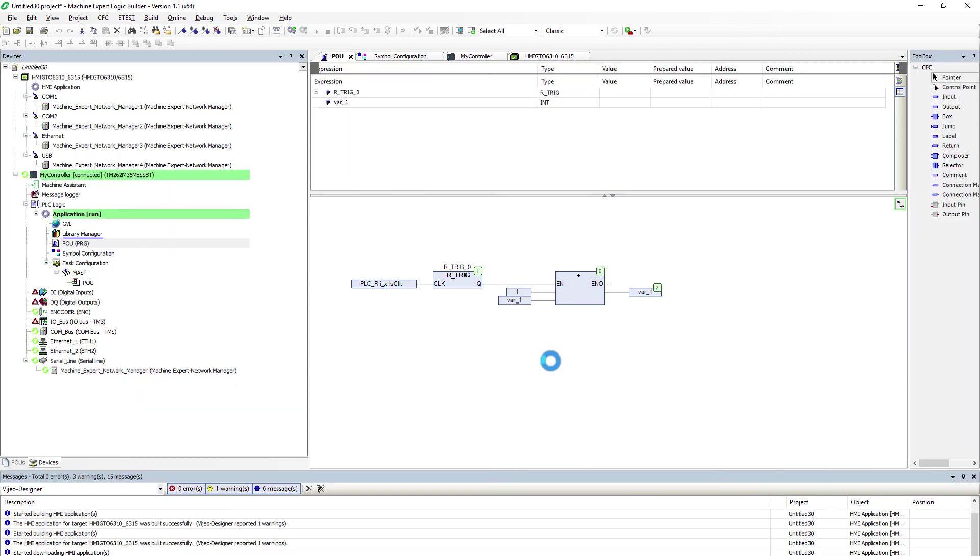Click the New Project toolbar icon
The height and width of the screenshot is (556, 980).
click(6, 31)
